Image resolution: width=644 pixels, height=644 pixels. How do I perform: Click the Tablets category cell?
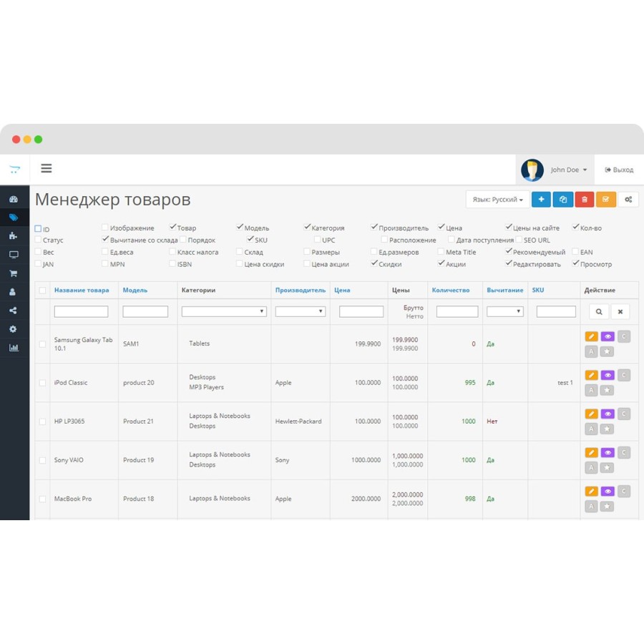pyautogui.click(x=199, y=343)
